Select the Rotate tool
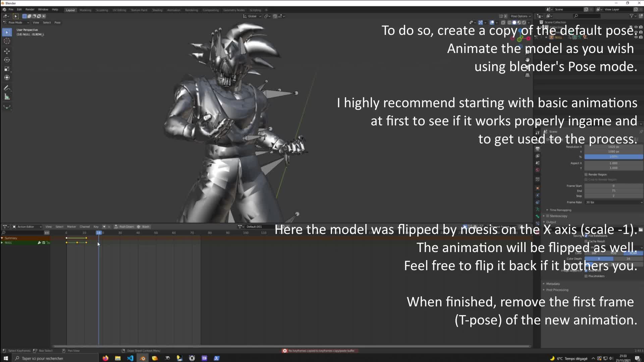Screen dimensions: 644x362 7,59
